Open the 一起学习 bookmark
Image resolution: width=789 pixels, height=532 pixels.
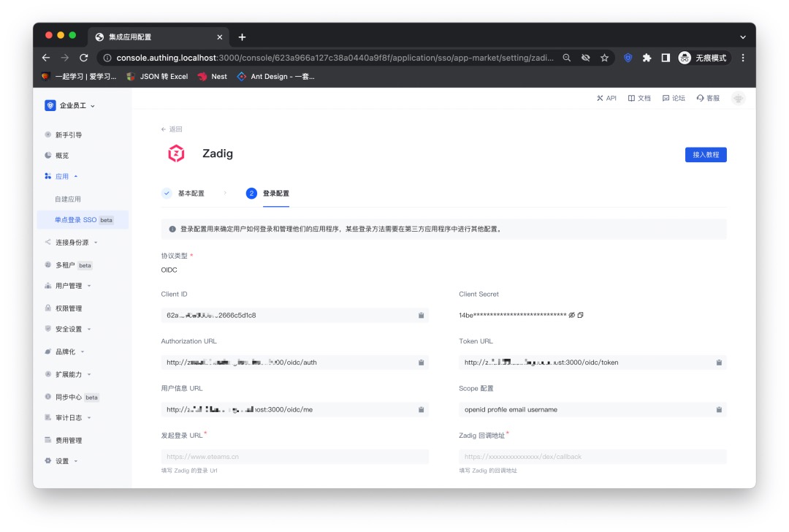(79, 77)
